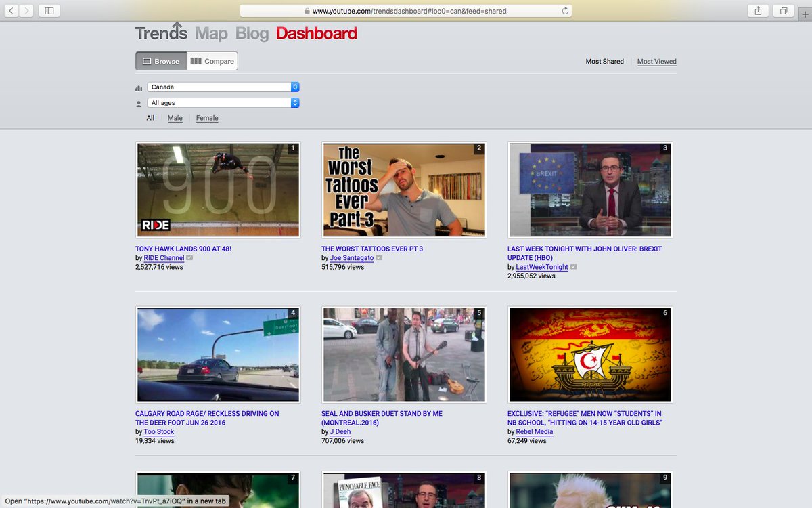Image resolution: width=812 pixels, height=508 pixels.
Task: Click the '707,006 views' text
Action: pos(342,440)
